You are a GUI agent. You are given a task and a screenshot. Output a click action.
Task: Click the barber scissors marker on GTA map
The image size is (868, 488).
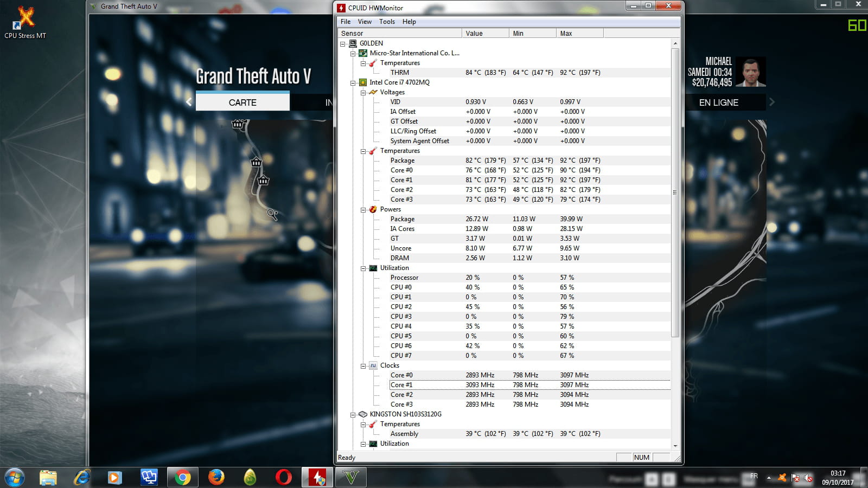272,215
